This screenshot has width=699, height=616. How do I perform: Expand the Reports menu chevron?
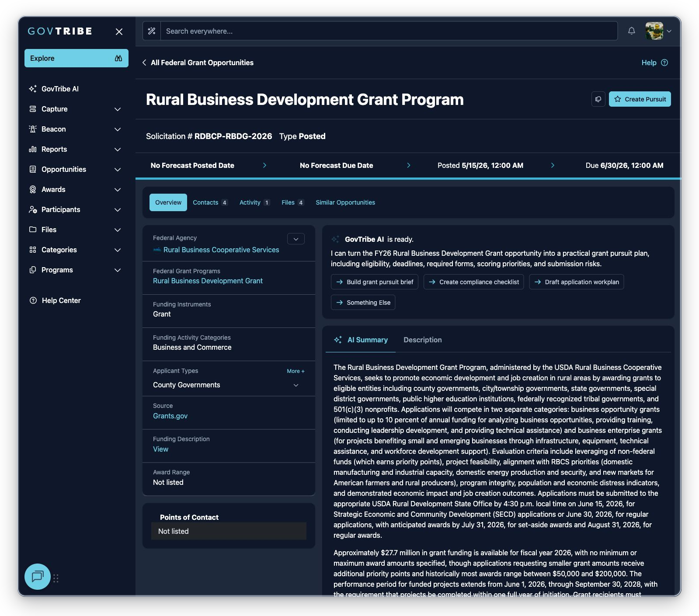click(x=118, y=149)
